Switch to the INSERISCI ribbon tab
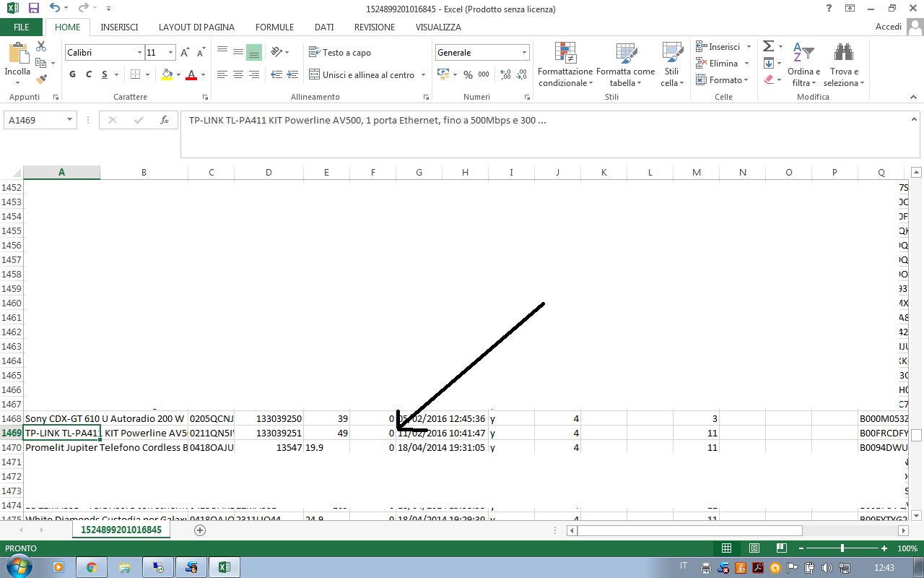Image resolution: width=924 pixels, height=578 pixels. pos(120,27)
